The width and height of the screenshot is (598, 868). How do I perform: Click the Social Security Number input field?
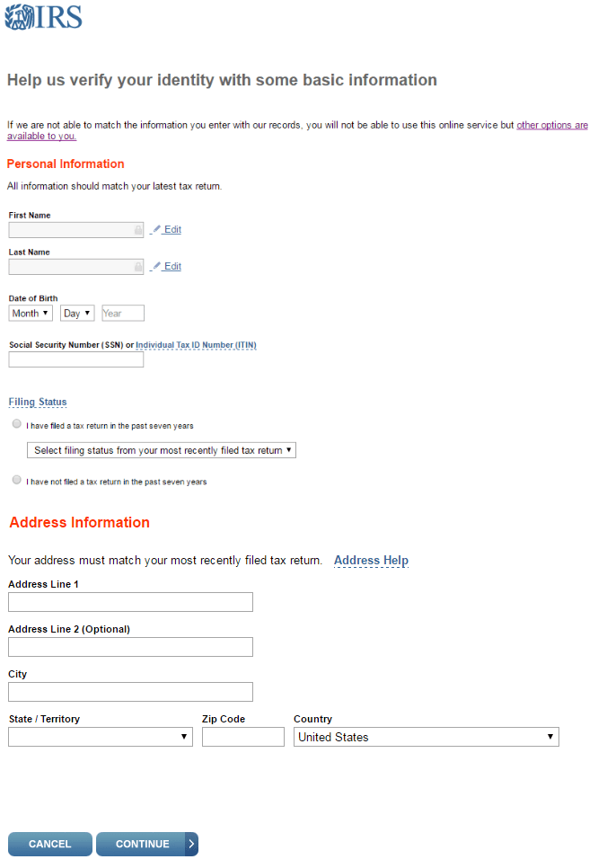pyautogui.click(x=76, y=359)
